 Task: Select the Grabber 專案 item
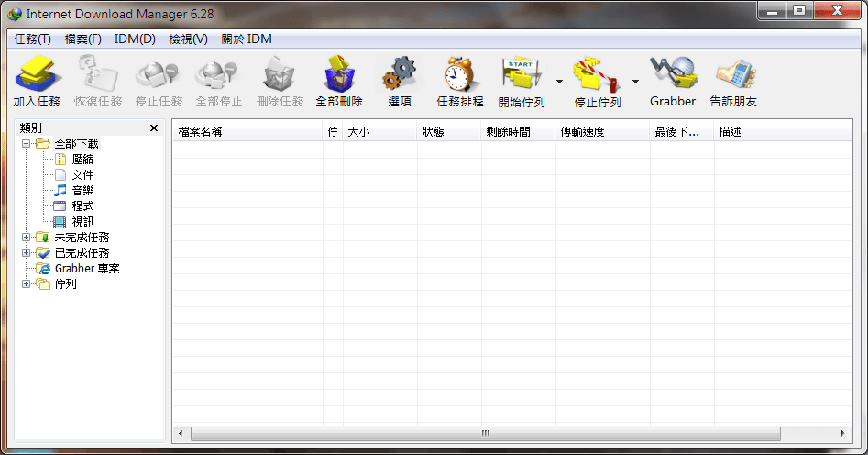pyautogui.click(x=87, y=268)
